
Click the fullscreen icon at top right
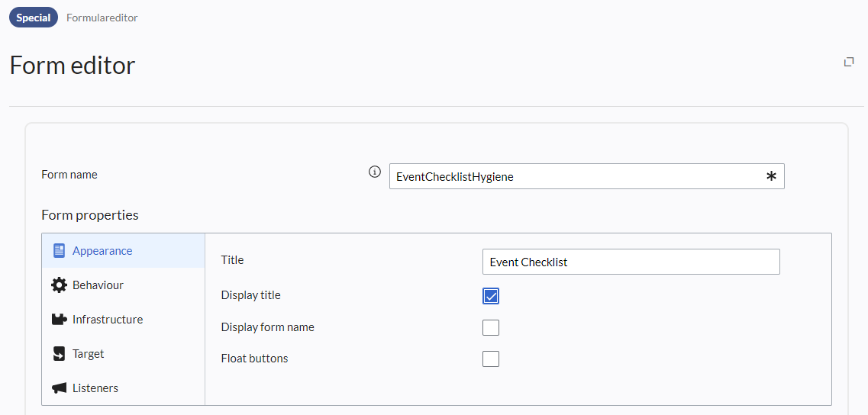[x=848, y=62]
